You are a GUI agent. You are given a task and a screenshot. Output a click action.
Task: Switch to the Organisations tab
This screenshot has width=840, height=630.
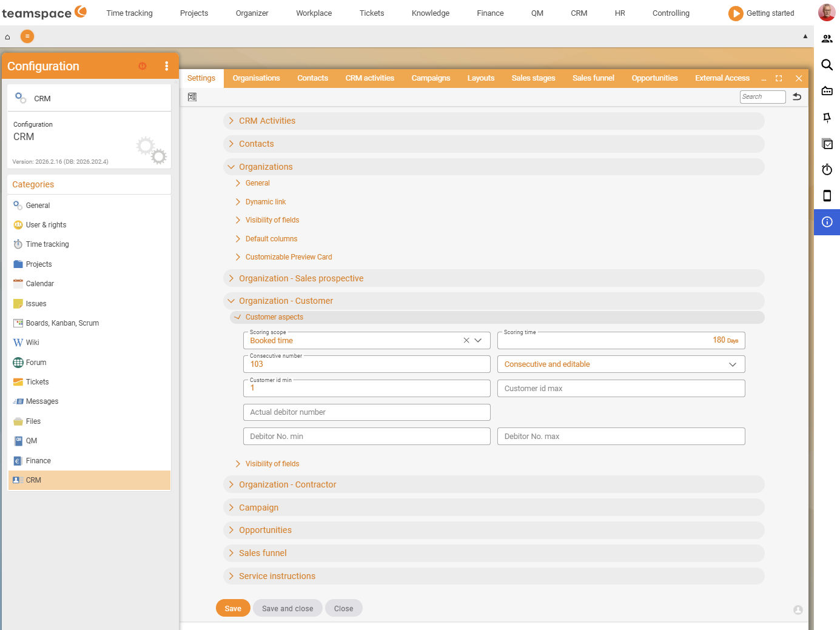(257, 78)
